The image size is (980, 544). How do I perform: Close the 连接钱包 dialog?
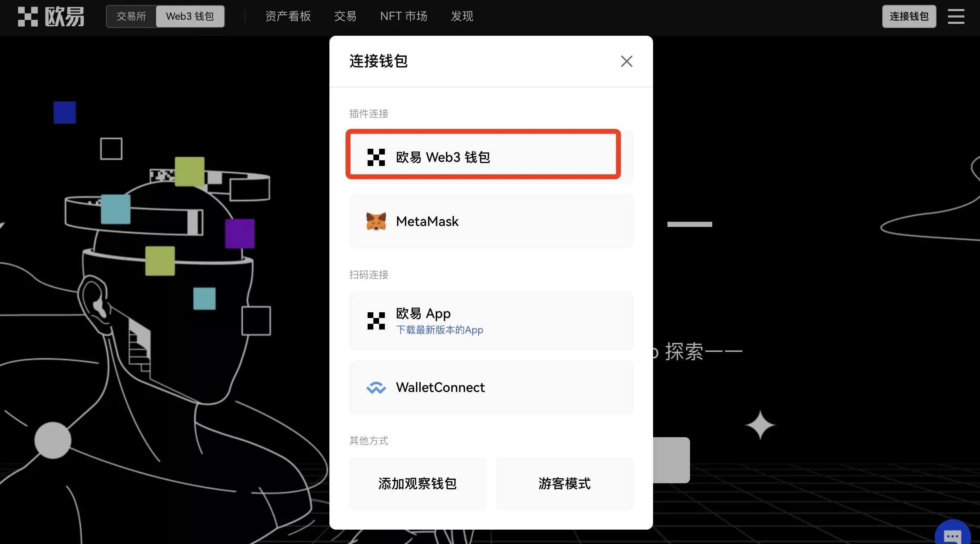click(626, 61)
